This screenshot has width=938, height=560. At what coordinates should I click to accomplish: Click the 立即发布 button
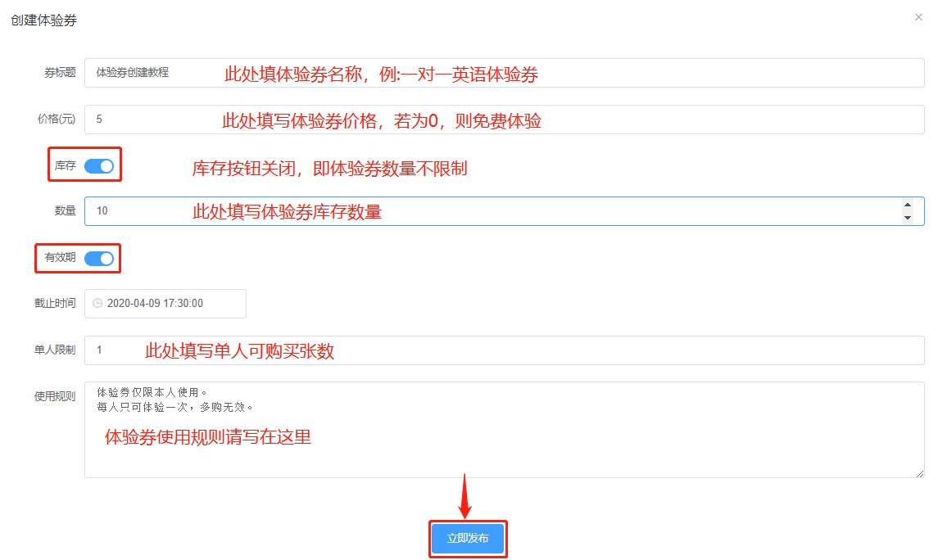(x=468, y=539)
